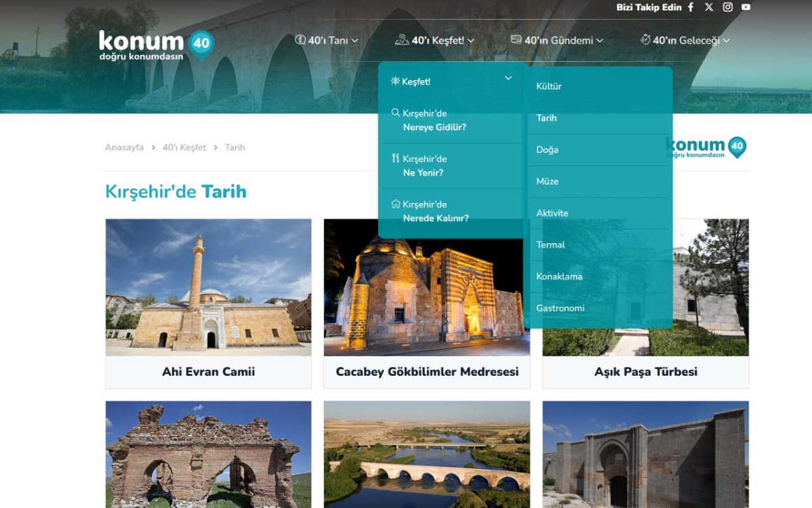This screenshot has height=508, width=812.
Task: Open the 40'ın Gündemi menu
Action: (557, 41)
